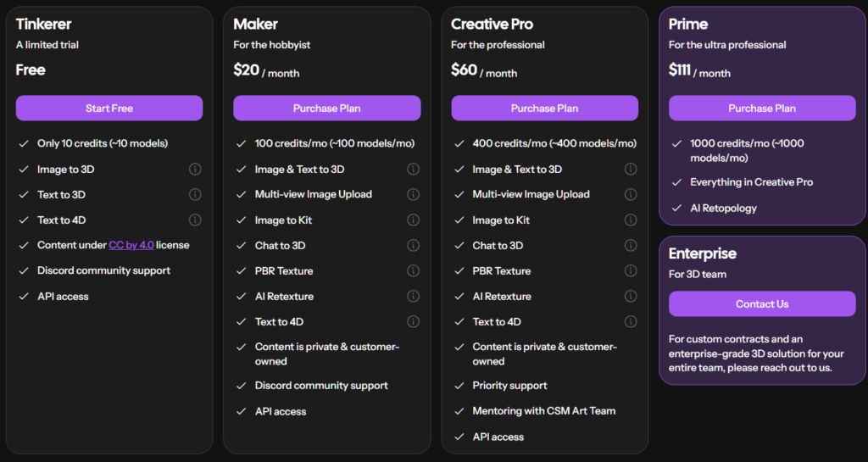Image resolution: width=868 pixels, height=462 pixels.
Task: Click info icon for Maker Text to 4D
Action: (x=413, y=322)
